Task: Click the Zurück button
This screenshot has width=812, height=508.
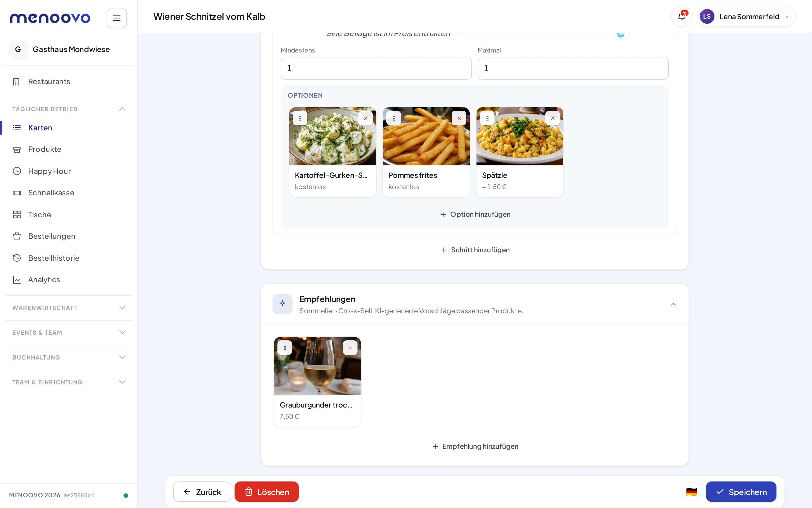Action: [202, 492]
